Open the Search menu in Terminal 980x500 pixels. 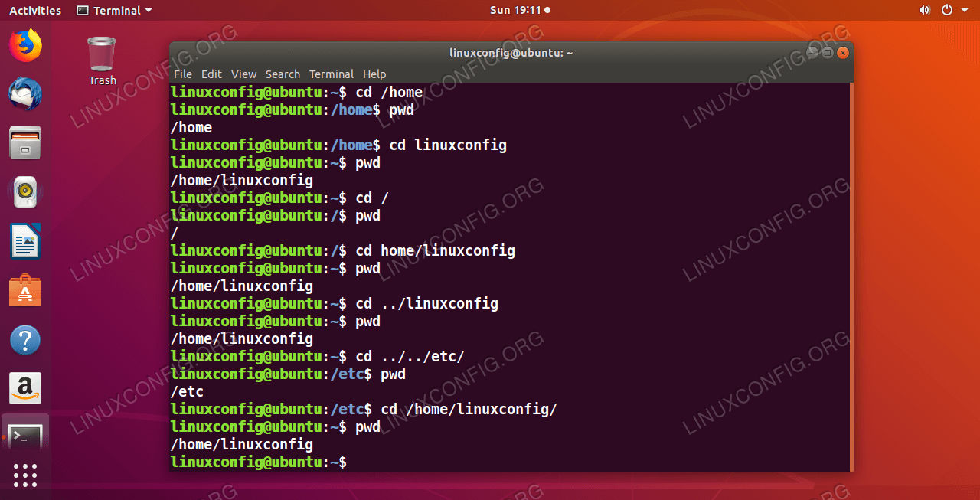[283, 74]
